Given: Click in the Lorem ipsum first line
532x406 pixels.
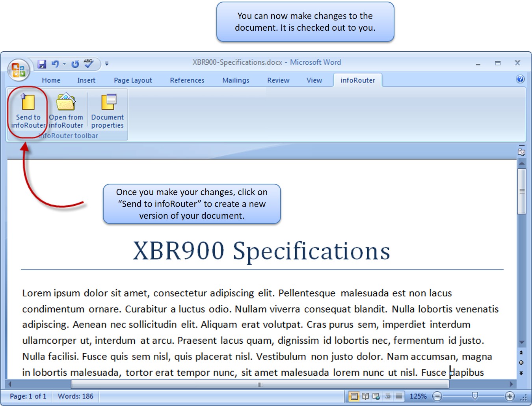Looking at the screenshot, I should 237,293.
